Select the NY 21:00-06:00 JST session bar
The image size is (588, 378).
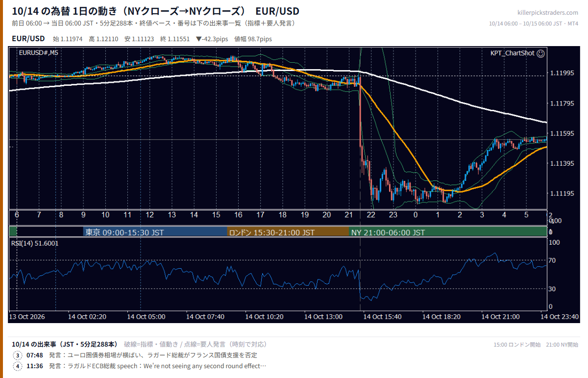pyautogui.click(x=448, y=232)
